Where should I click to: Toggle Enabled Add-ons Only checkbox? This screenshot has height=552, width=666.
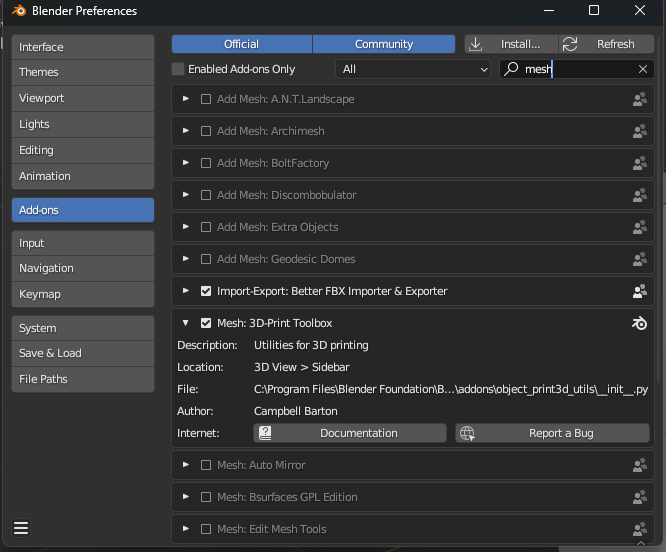(x=178, y=69)
